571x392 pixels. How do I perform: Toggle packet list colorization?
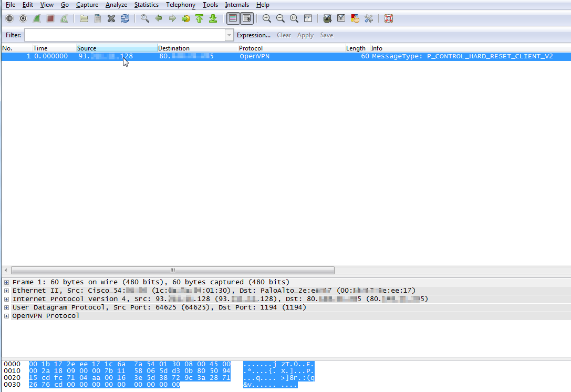pyautogui.click(x=232, y=18)
